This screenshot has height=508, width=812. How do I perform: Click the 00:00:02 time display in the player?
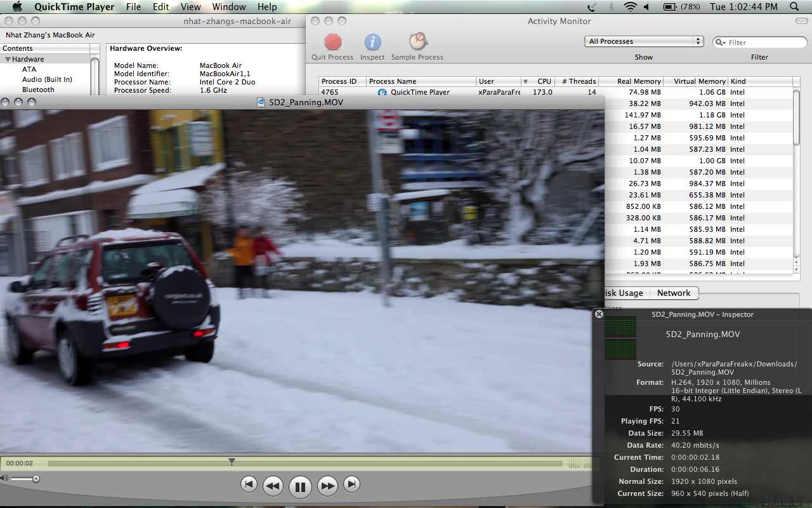[x=20, y=464]
